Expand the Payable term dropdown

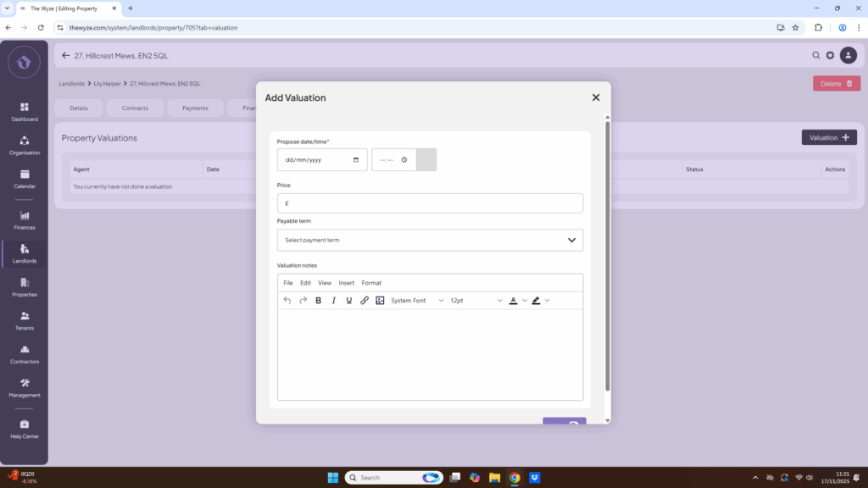point(430,240)
